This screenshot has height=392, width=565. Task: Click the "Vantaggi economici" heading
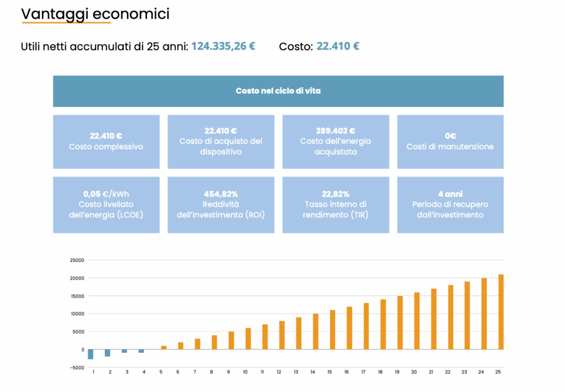[x=95, y=14]
